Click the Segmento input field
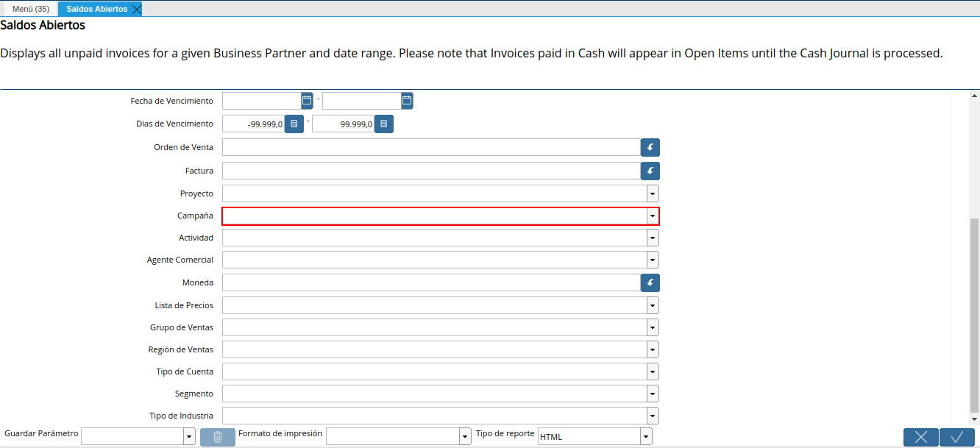The image size is (980, 448). [435, 394]
